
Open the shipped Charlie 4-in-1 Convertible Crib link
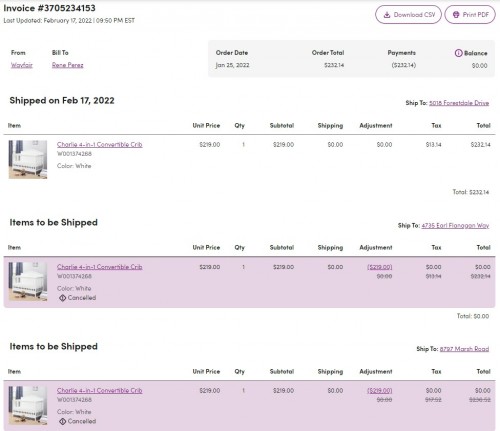click(x=100, y=144)
